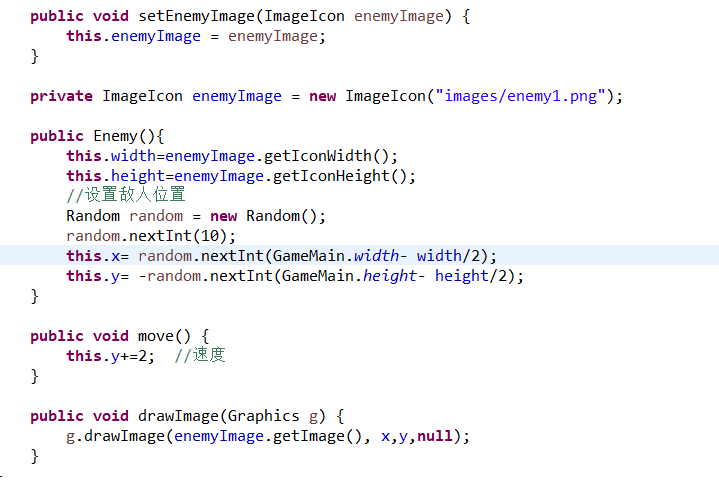Click the this.y+=2 statement
Image resolution: width=719 pixels, height=493 pixels.
coord(111,356)
